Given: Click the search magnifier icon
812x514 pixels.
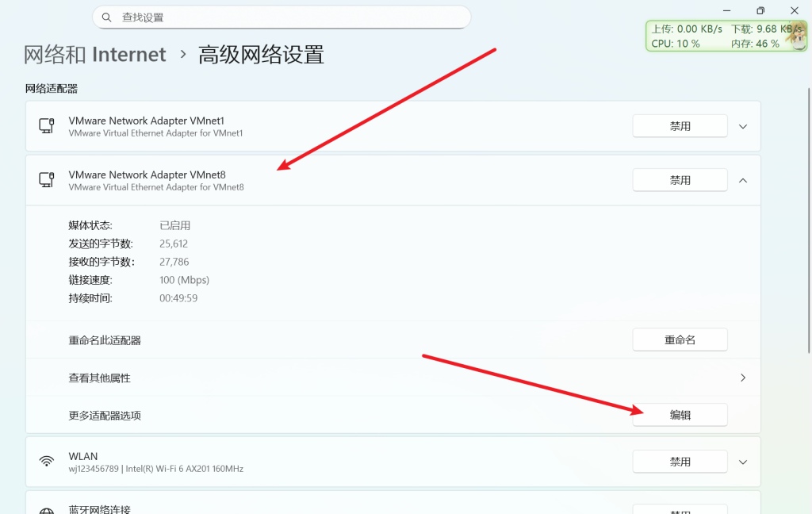Looking at the screenshot, I should coord(107,17).
